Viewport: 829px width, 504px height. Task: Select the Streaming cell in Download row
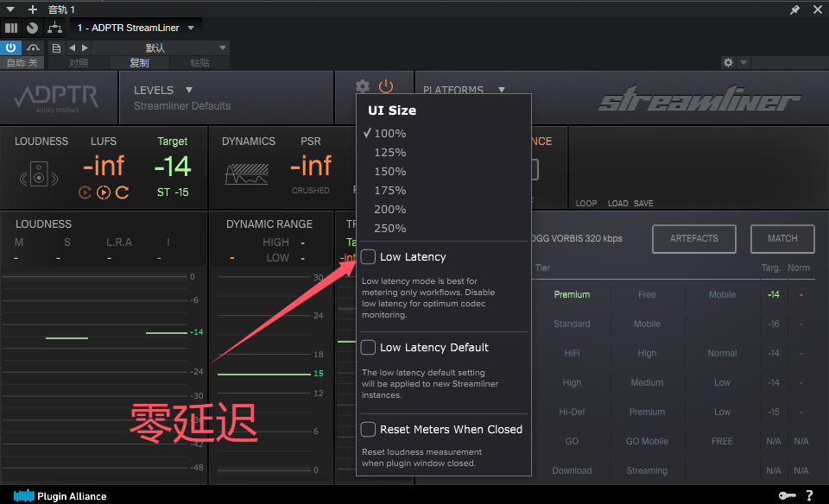(647, 470)
